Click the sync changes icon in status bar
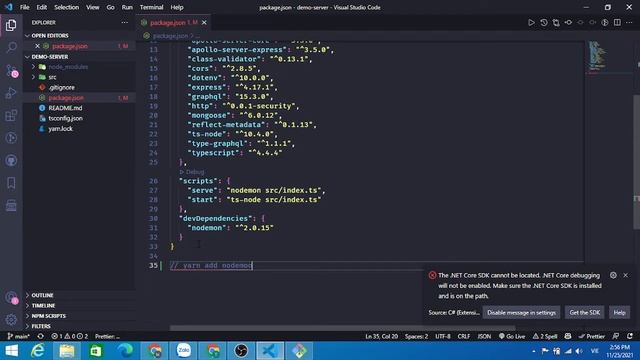This screenshot has height=360, width=640. pyautogui.click(x=40, y=336)
